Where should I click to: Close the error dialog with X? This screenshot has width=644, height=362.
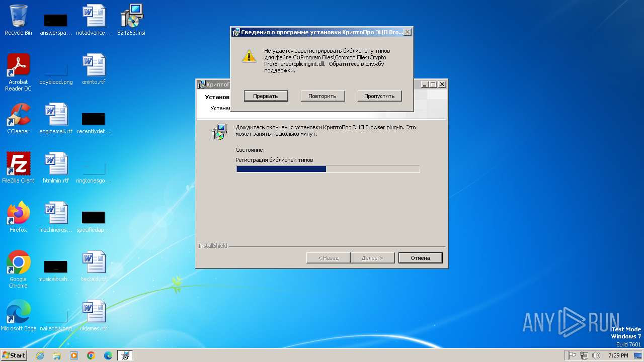408,32
